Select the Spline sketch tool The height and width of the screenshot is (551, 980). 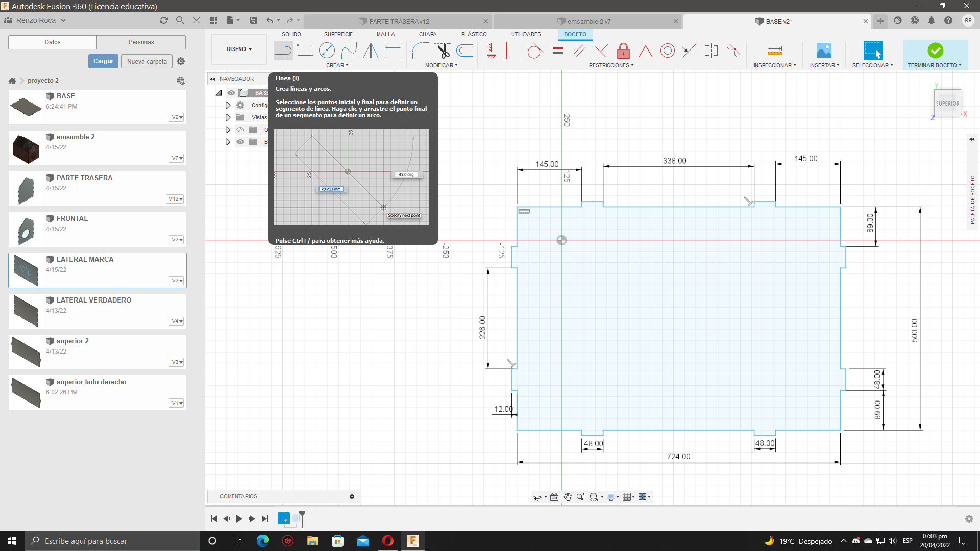point(349,51)
